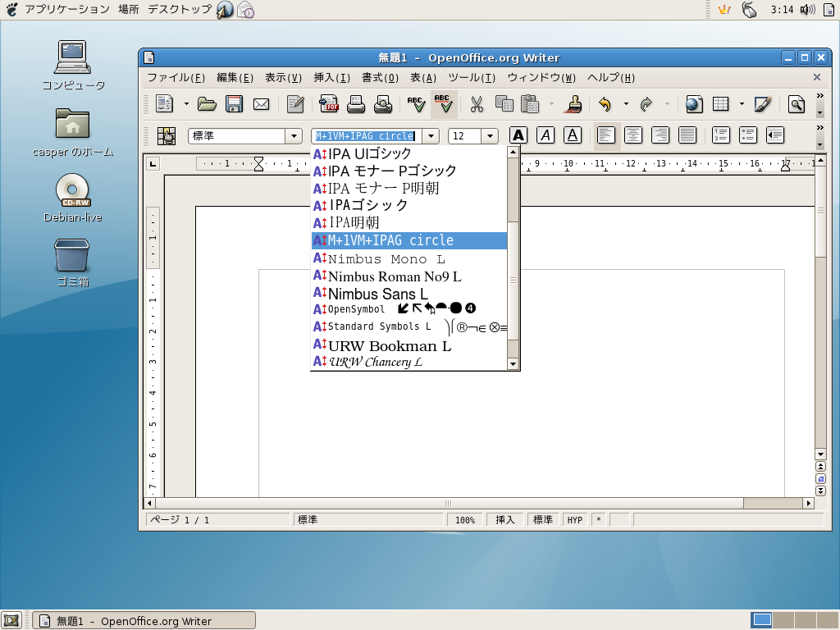The image size is (840, 630).
Task: Open the 挿入 menu
Action: [x=331, y=78]
